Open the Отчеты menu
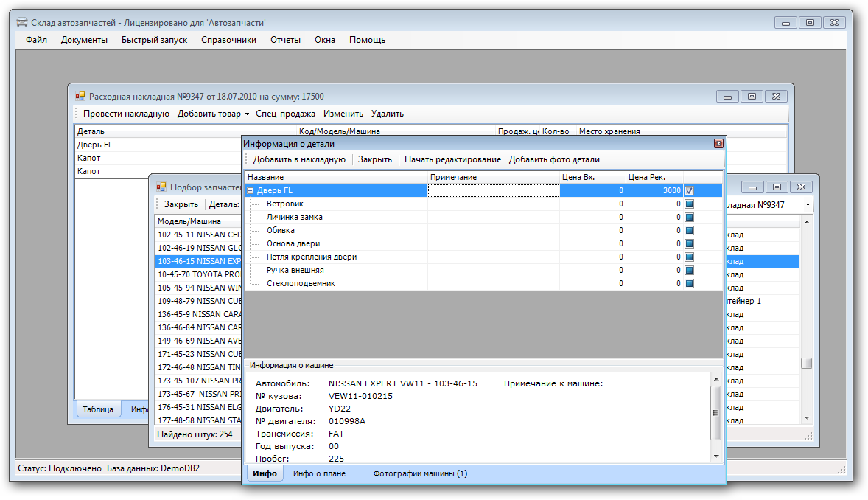The width and height of the screenshot is (868, 500). pos(285,40)
